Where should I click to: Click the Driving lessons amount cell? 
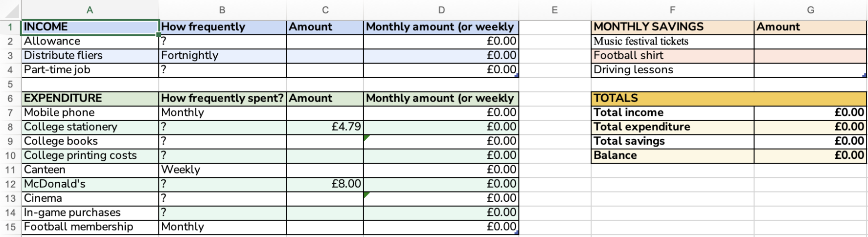point(810,70)
